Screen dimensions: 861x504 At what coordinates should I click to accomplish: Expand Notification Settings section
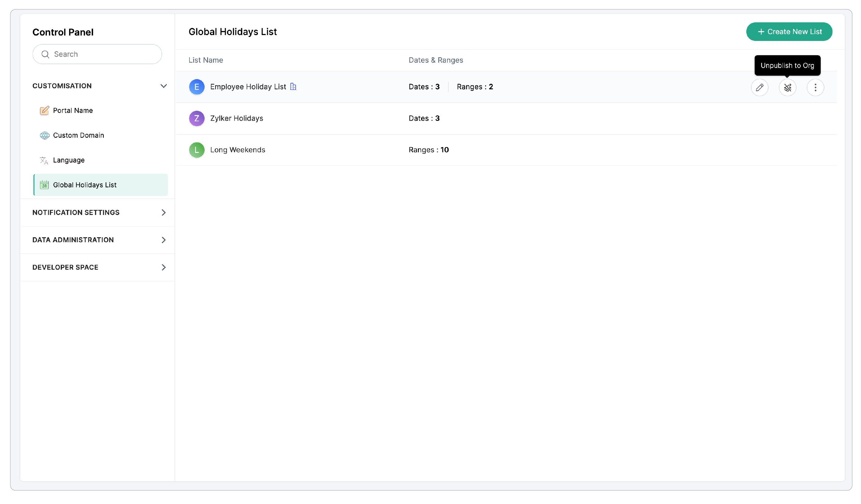click(163, 212)
